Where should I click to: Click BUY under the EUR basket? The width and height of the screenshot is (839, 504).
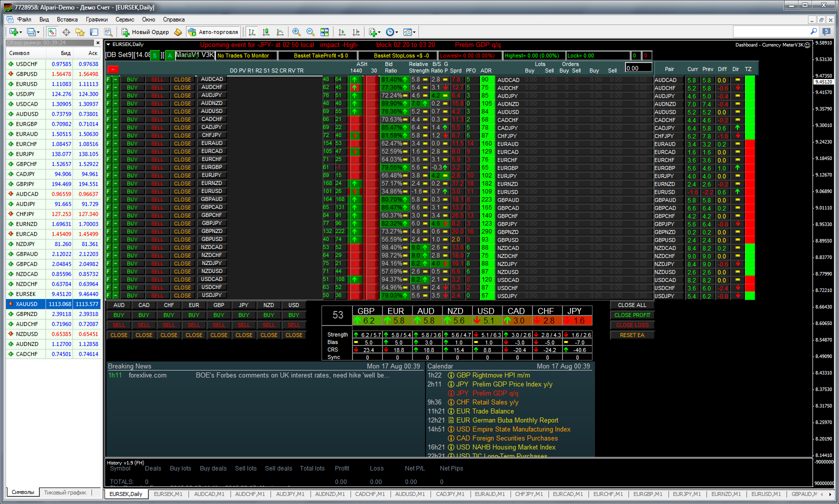193,315
